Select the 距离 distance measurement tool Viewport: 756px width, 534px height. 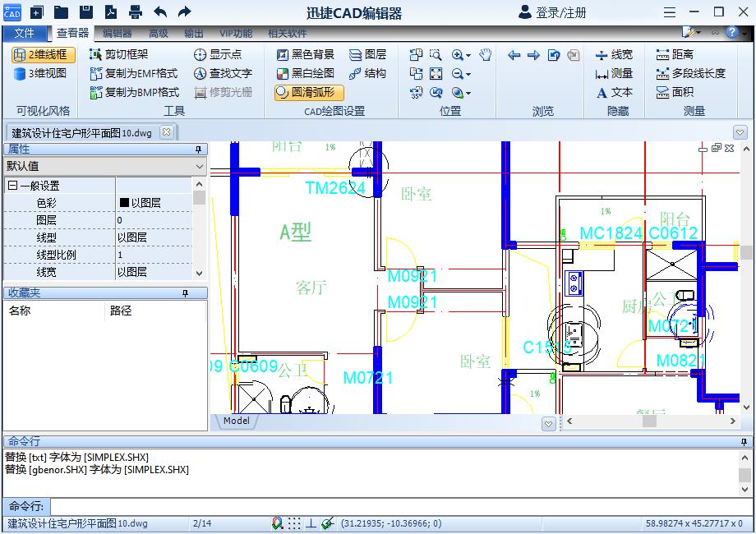tap(675, 54)
